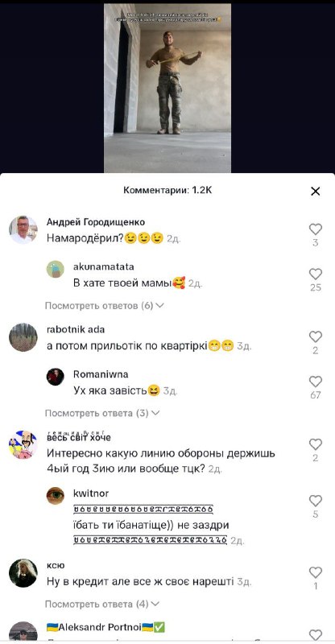Like ксю's comment about кредит
This screenshot has width=335, height=644.
(315, 572)
